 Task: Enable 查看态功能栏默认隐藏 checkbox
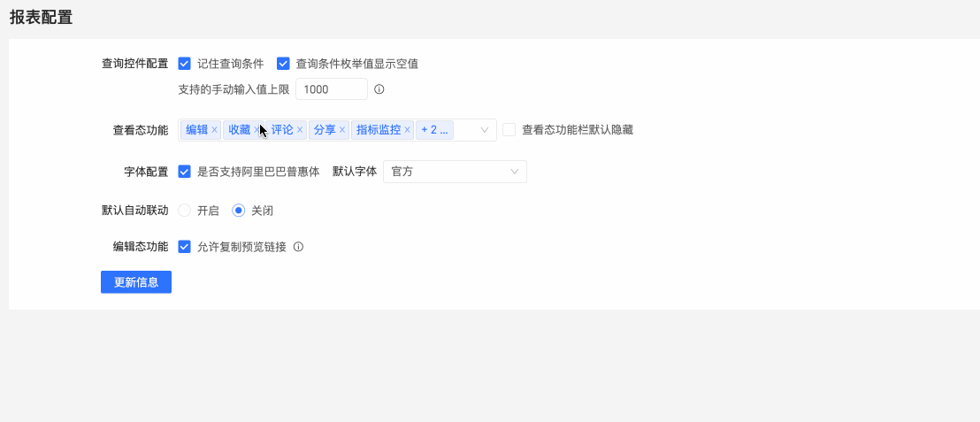509,130
